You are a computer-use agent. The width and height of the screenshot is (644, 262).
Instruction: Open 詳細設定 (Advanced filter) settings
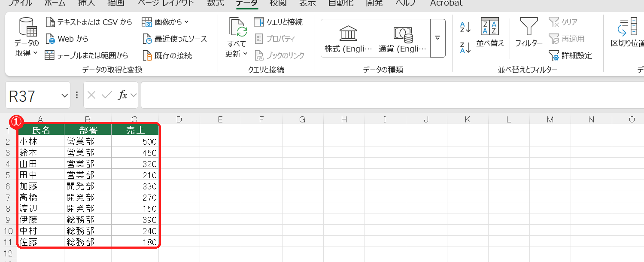(x=571, y=55)
